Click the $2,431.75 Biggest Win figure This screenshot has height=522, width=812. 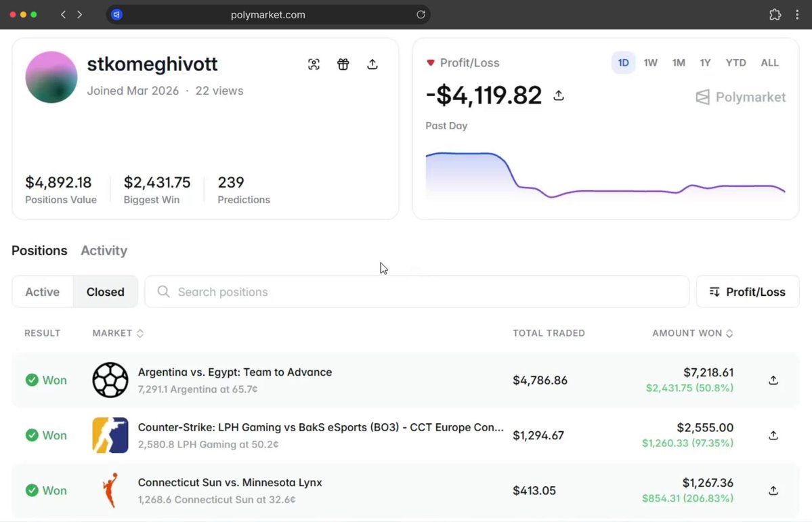click(157, 182)
